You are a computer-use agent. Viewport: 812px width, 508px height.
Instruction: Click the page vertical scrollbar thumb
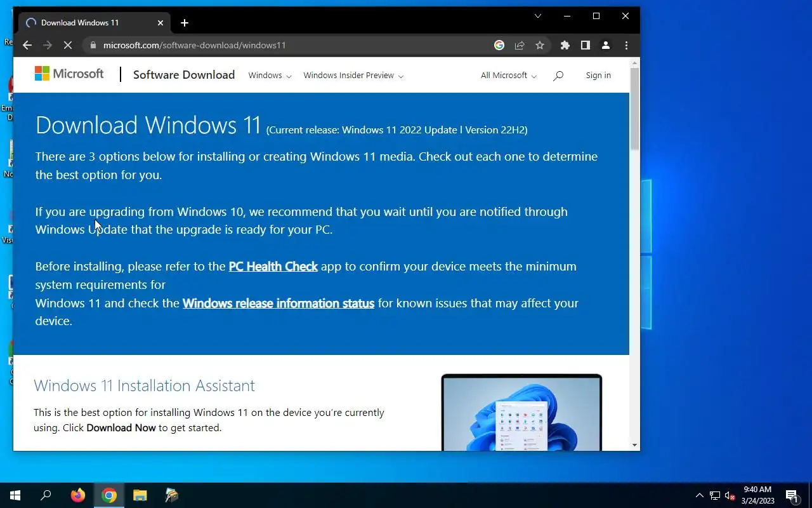coord(634,108)
